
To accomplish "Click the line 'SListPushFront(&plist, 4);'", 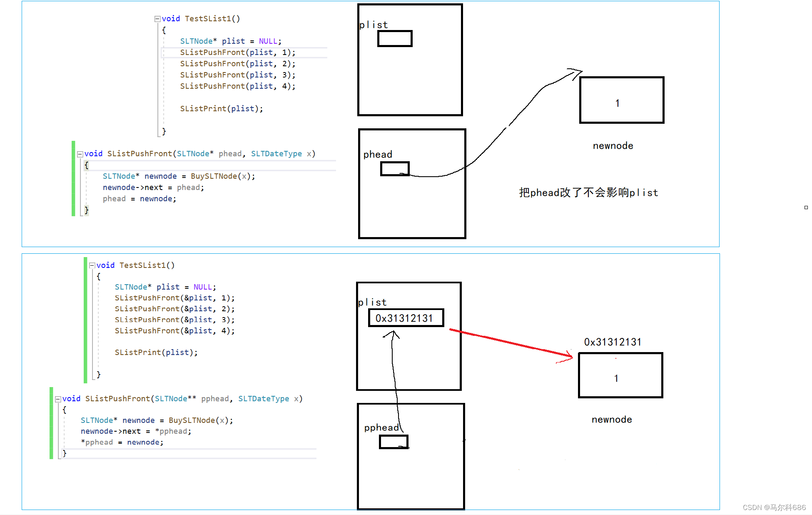I will pos(175,330).
